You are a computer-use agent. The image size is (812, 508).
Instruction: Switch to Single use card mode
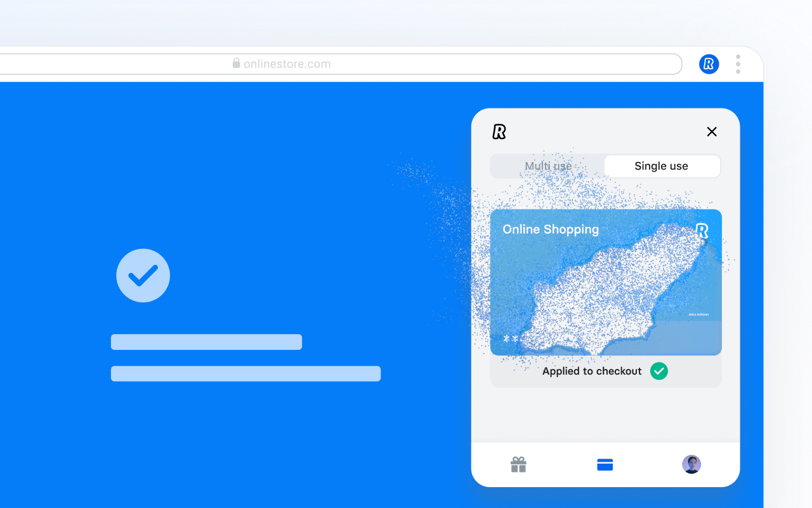pos(661,166)
